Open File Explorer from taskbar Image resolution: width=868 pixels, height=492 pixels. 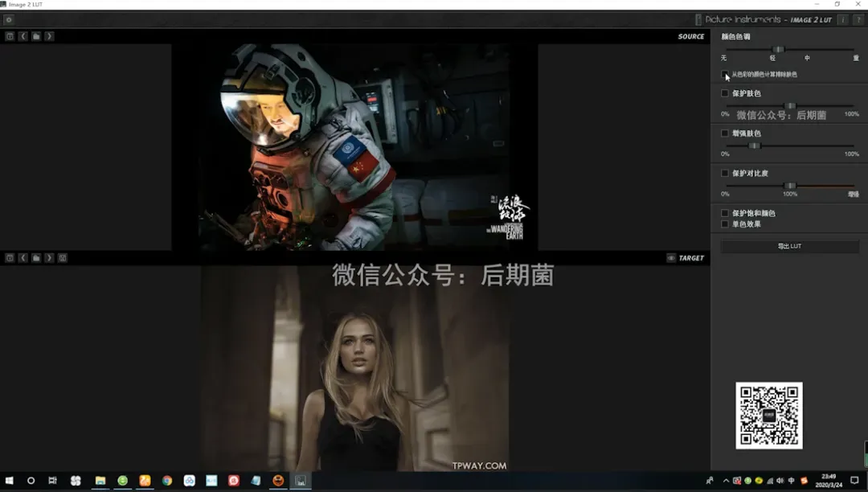pos(100,481)
